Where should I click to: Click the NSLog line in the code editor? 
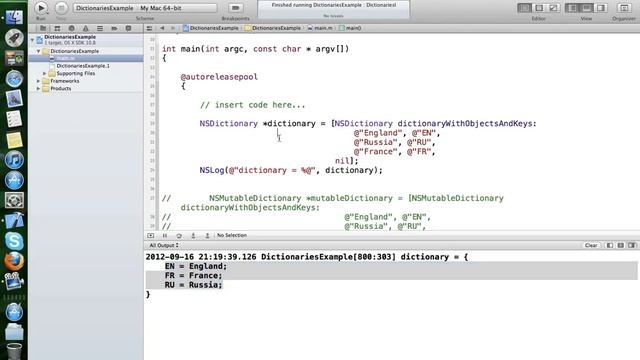pos(291,170)
